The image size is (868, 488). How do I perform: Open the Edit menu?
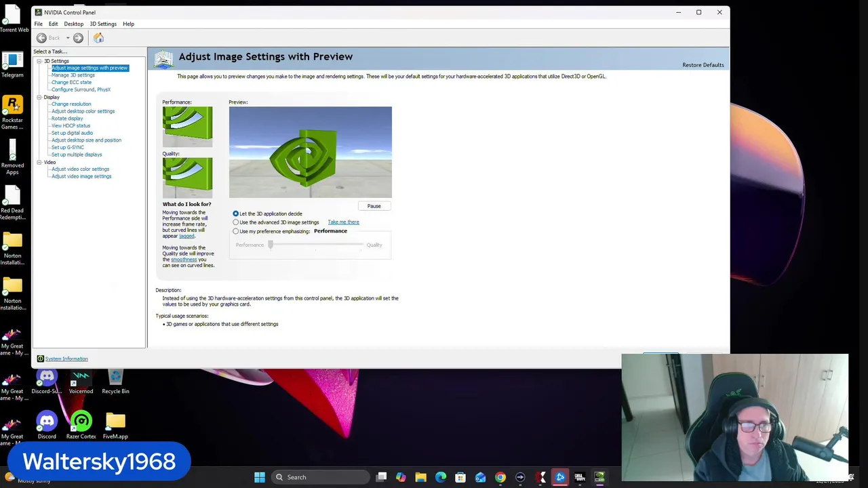pos(53,24)
